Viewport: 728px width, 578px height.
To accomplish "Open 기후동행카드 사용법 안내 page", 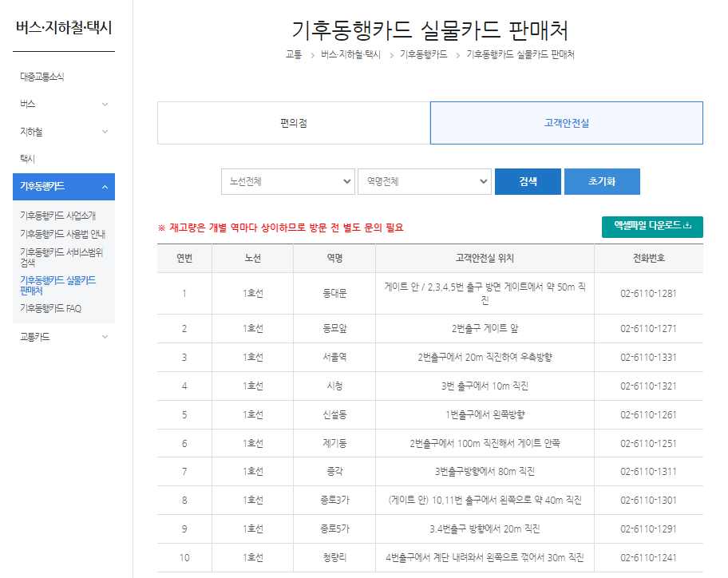I will (63, 234).
